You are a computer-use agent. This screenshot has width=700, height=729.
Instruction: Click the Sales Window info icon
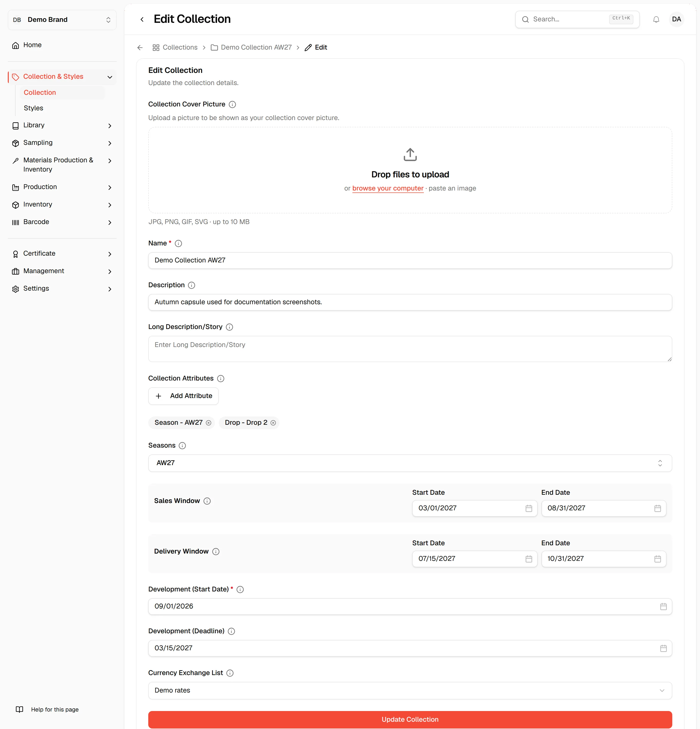point(207,501)
